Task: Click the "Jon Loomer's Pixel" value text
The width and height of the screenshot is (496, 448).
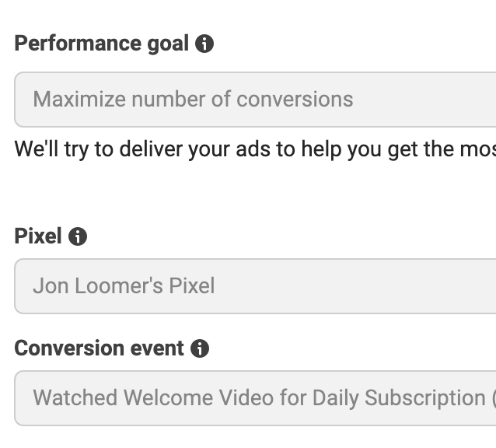Action: [124, 286]
